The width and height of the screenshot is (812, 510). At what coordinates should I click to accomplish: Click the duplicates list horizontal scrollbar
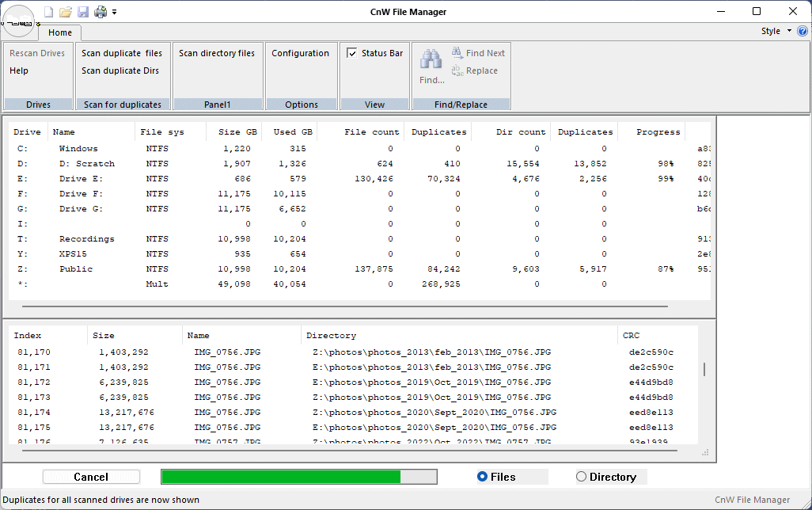[350, 451]
